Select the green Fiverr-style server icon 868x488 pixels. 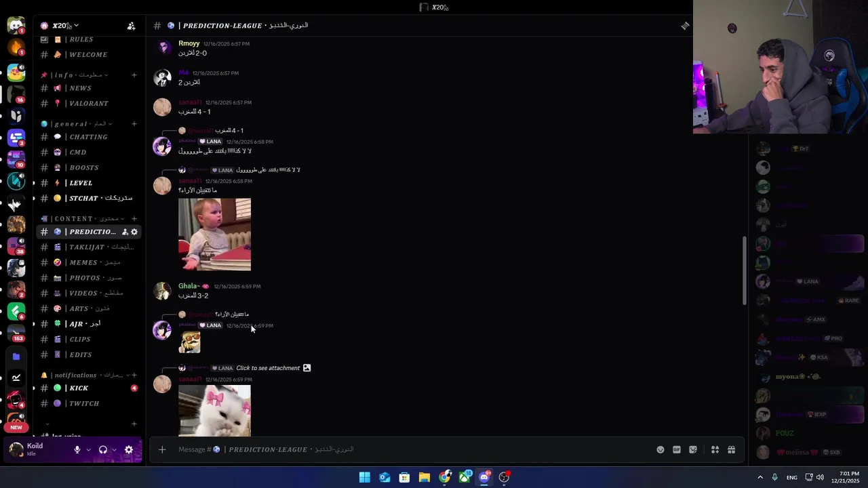(16, 312)
